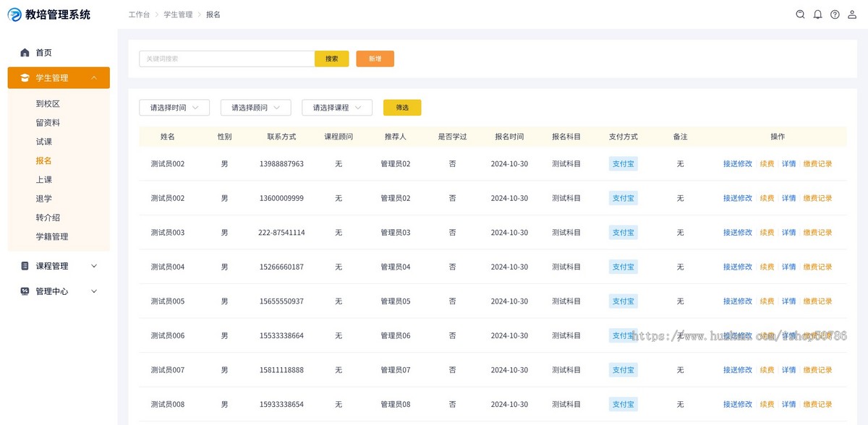
Task: Click the 操作 column header
Action: (778, 137)
